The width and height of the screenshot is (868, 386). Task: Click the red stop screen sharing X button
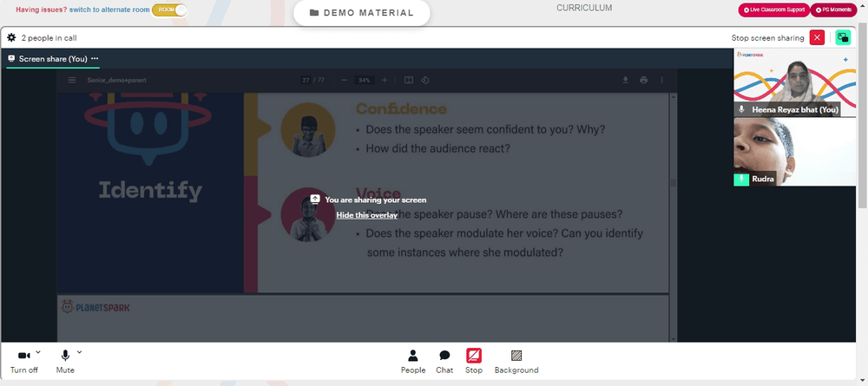[x=817, y=37]
